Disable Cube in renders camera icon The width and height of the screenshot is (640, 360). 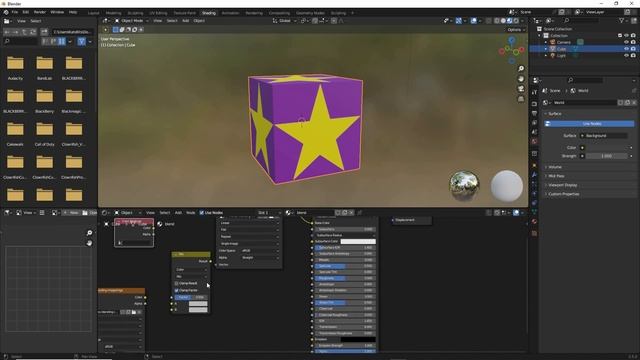point(633,49)
